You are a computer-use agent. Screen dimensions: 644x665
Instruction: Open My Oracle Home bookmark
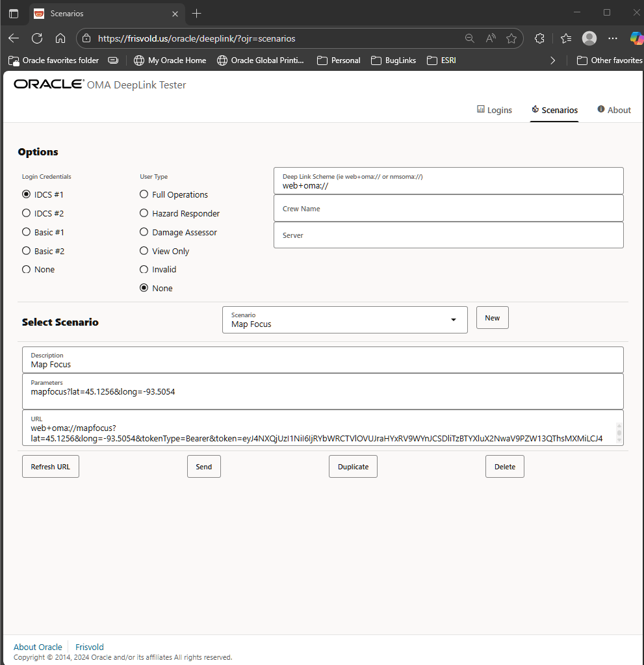170,60
